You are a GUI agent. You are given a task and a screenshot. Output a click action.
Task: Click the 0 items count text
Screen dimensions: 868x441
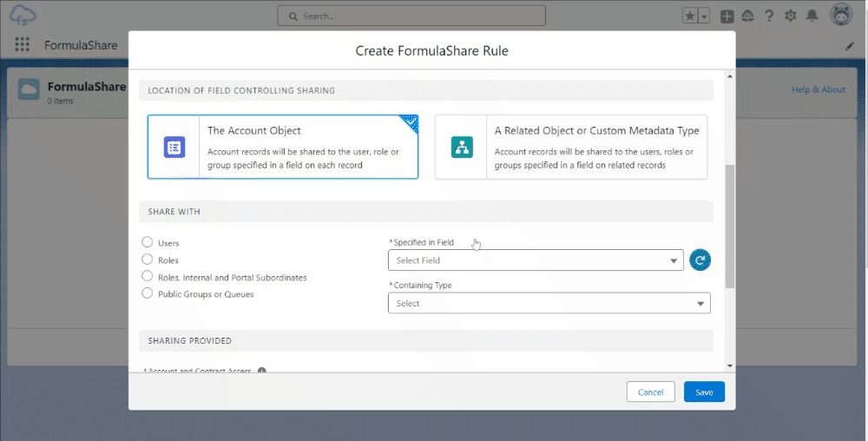[61, 101]
